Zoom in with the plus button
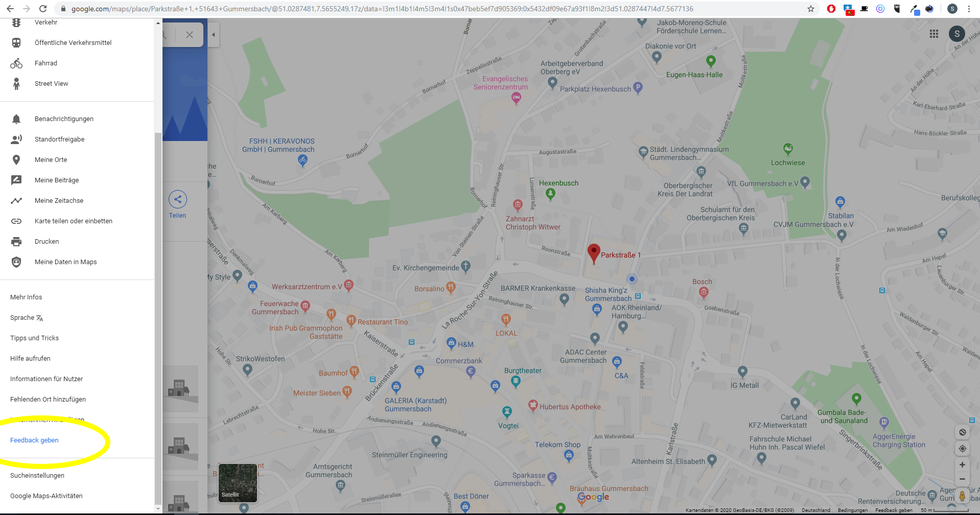980x515 pixels. [962, 465]
